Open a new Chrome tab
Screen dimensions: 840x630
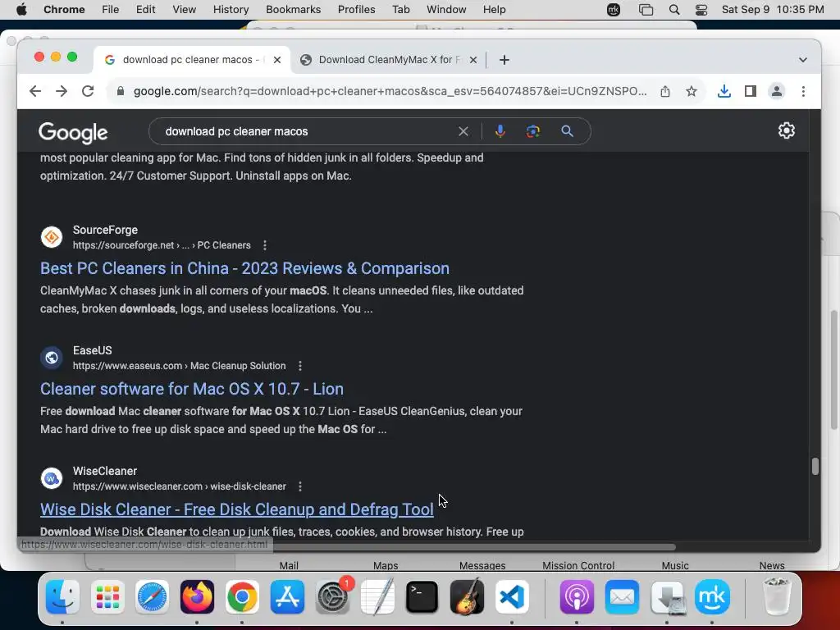pyautogui.click(x=504, y=60)
